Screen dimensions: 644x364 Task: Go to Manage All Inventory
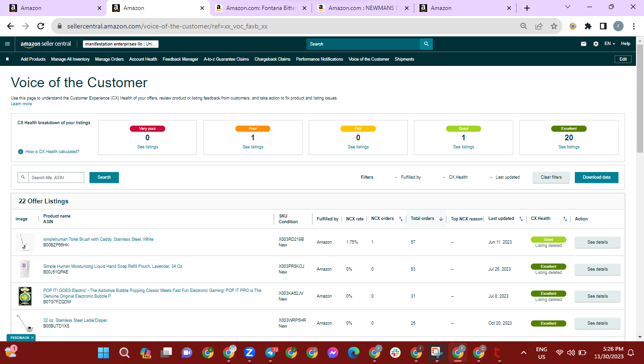71,59
